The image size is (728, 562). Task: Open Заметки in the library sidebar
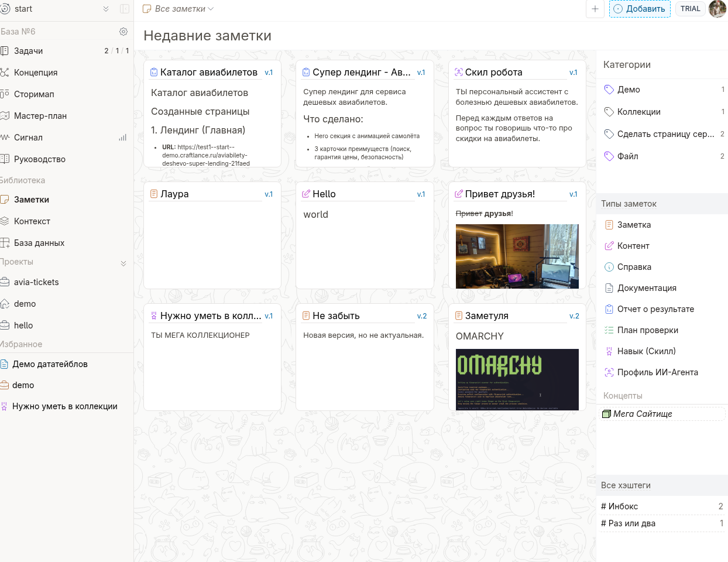point(32,200)
